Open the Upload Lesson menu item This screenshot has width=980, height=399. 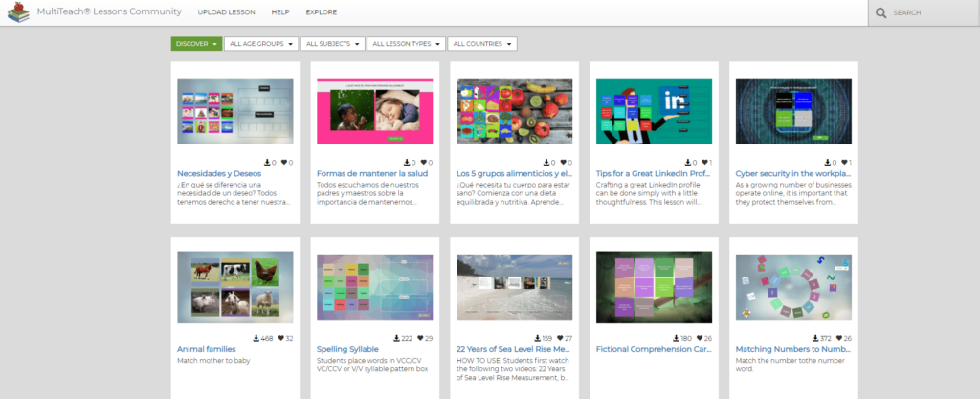226,12
